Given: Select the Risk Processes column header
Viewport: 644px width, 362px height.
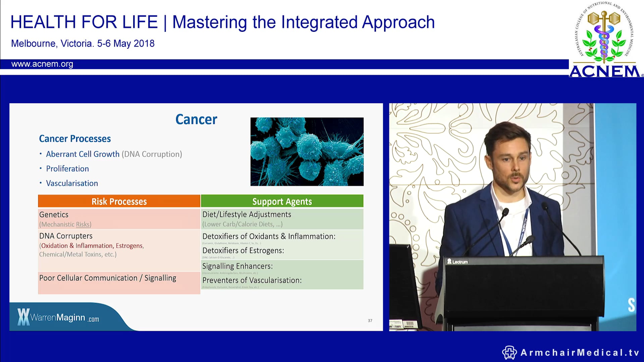Looking at the screenshot, I should click(119, 201).
